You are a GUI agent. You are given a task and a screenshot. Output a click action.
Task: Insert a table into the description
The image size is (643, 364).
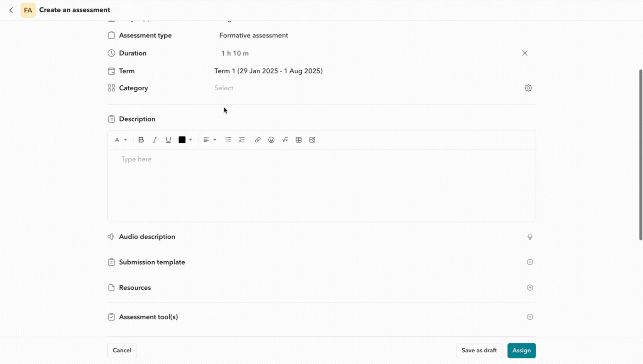click(x=298, y=140)
